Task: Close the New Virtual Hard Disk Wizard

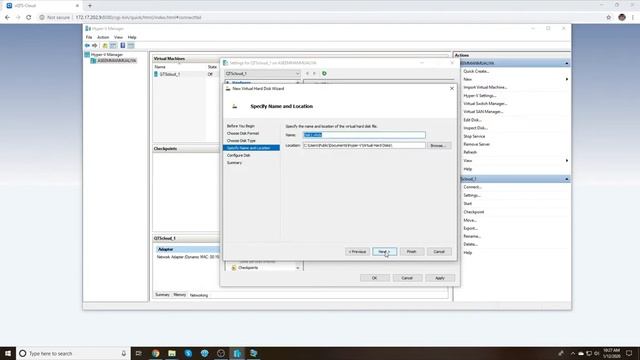Action: point(452,89)
